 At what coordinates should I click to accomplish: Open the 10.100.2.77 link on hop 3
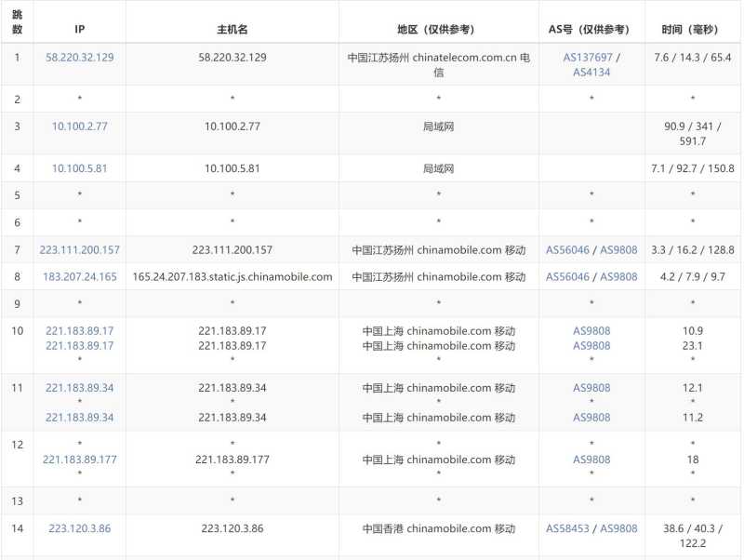point(80,126)
